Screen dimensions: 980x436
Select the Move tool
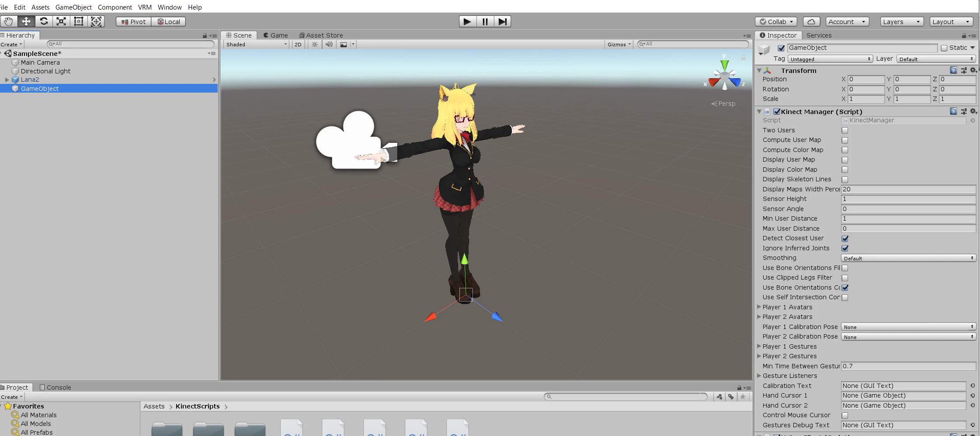click(x=26, y=21)
